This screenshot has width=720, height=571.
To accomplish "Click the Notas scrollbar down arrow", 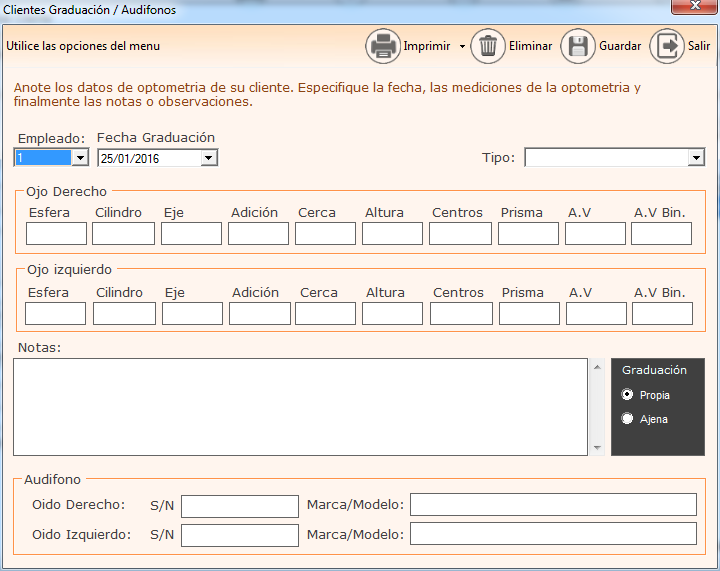I will (x=597, y=448).
